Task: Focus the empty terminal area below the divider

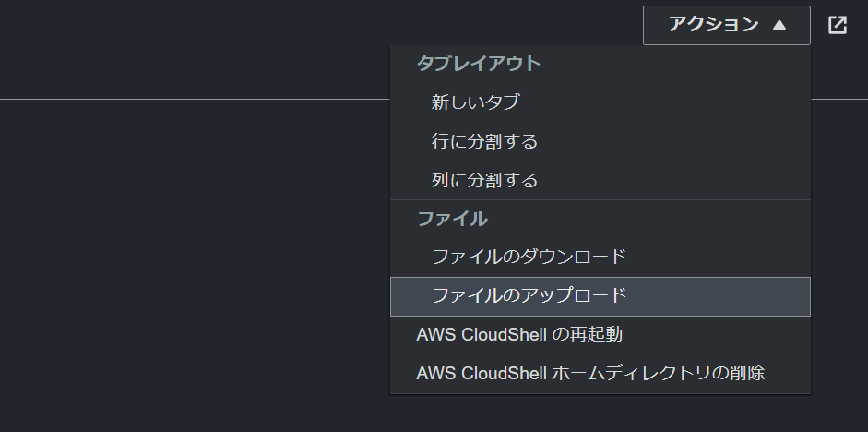Action: (x=194, y=266)
